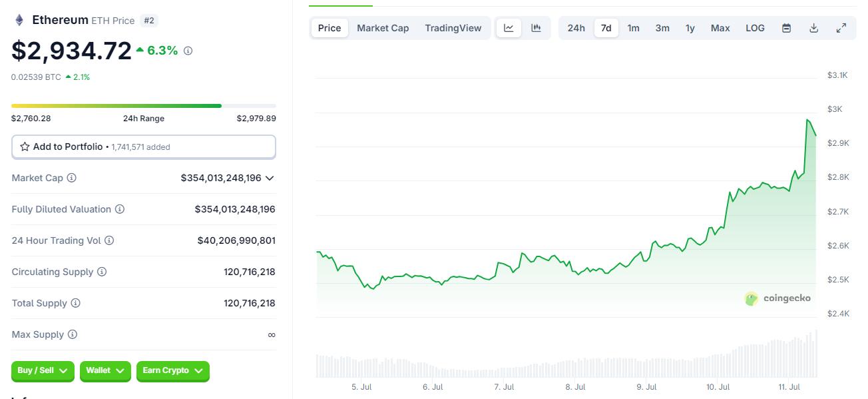Open the Wallet dropdown
Viewport: 868px width, 399px height.
[105, 370]
